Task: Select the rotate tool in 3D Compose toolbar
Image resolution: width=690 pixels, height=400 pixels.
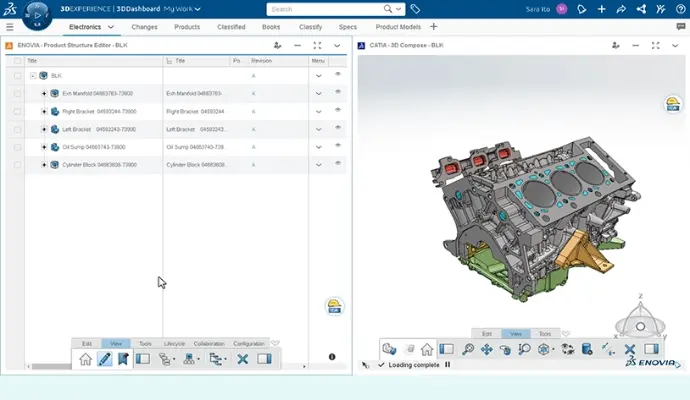Action: coord(505,350)
